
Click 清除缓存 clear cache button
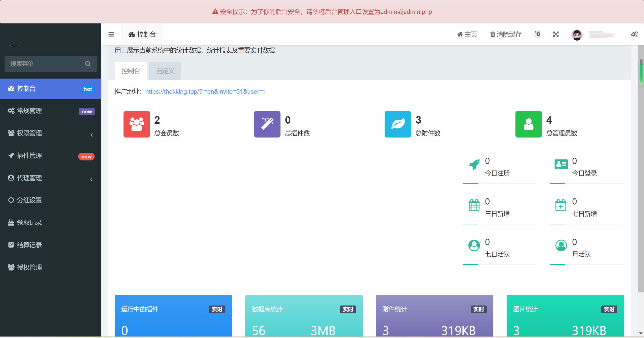pos(506,34)
